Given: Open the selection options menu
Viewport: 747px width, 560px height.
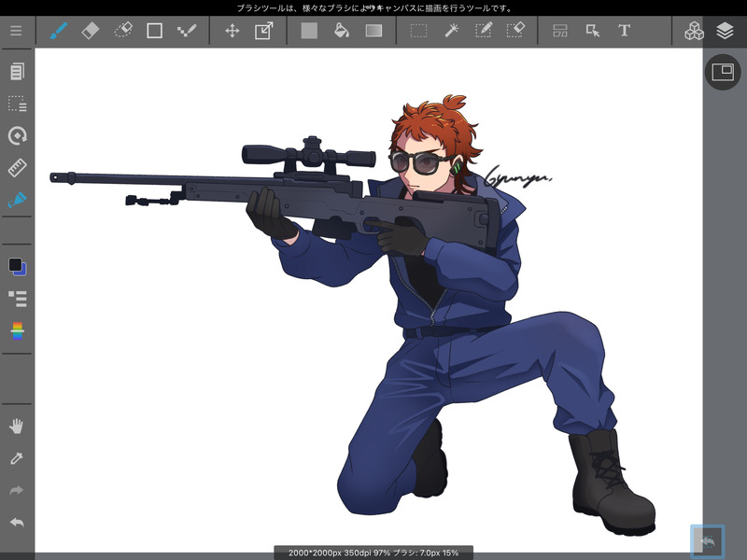Looking at the screenshot, I should pyautogui.click(x=17, y=104).
